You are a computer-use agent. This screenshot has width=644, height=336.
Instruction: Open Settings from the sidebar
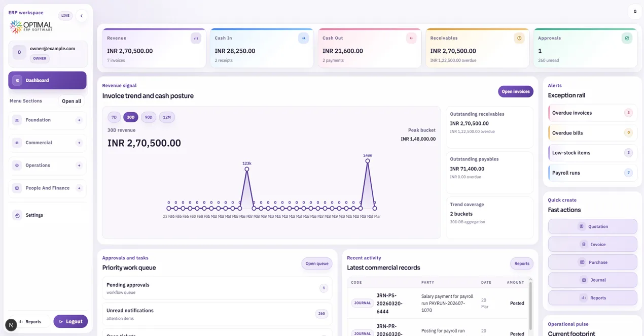[x=34, y=215]
